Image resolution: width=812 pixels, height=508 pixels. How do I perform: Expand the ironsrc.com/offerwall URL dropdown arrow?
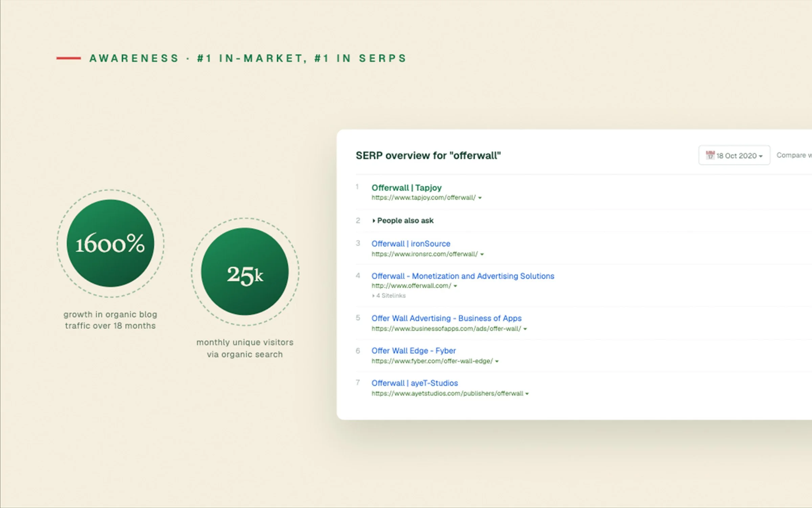click(482, 254)
